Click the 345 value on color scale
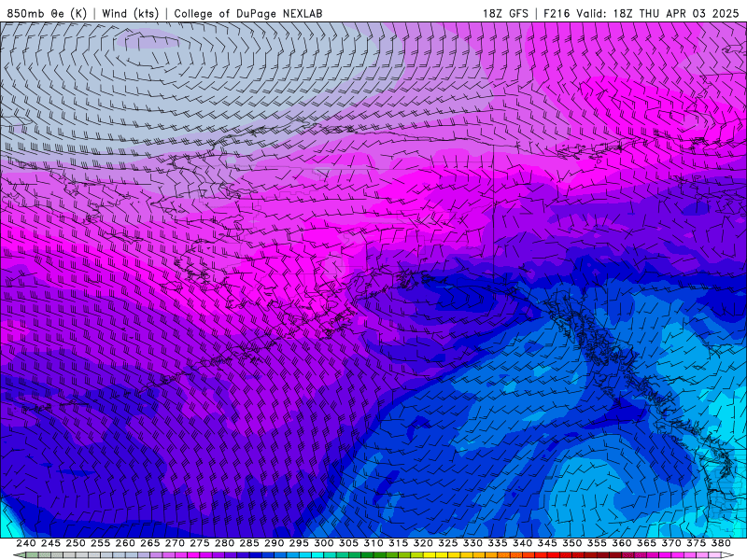Screen dimensions: 747x560 click(x=547, y=543)
